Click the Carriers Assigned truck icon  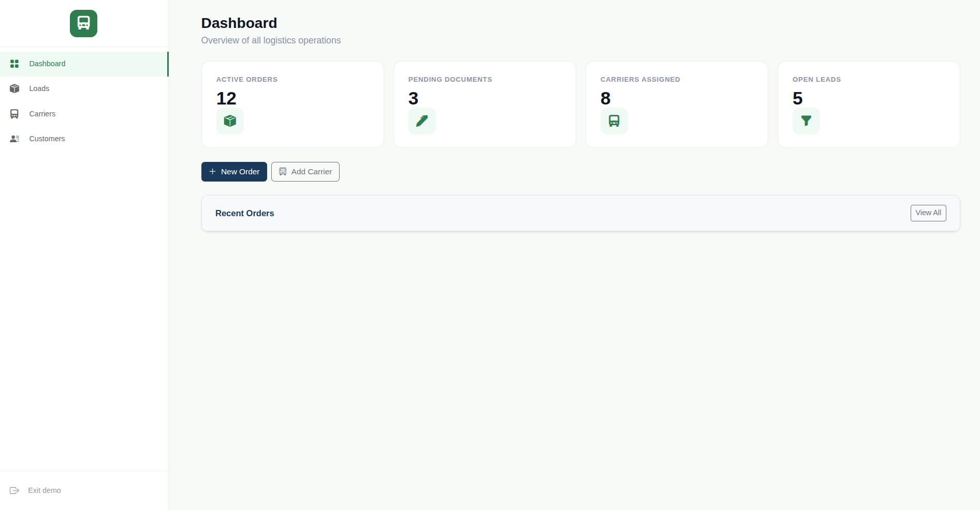614,121
